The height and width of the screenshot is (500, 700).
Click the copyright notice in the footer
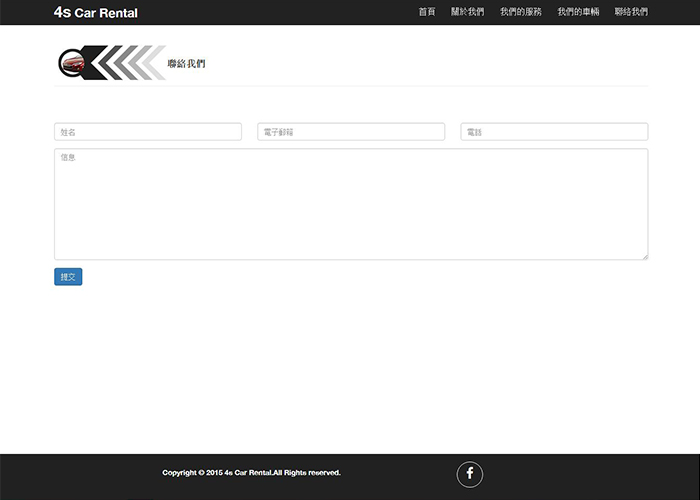pos(251,473)
